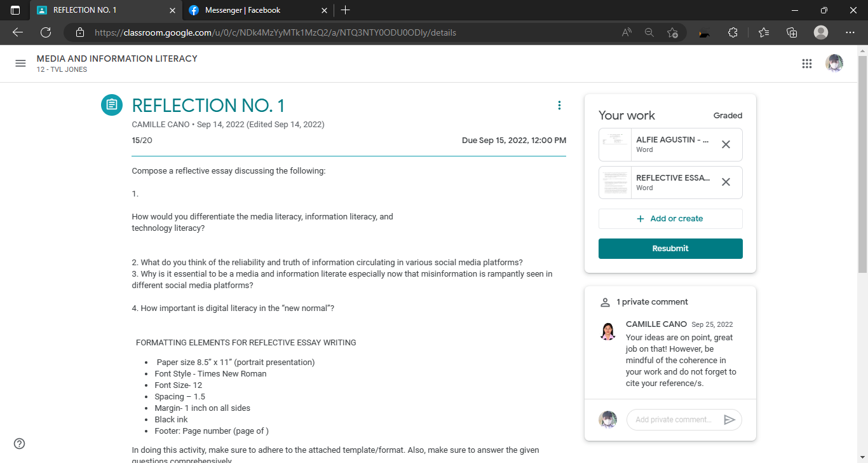Switch to the Messenger | Facebook tab
This screenshot has height=463, width=868.
coord(257,10)
